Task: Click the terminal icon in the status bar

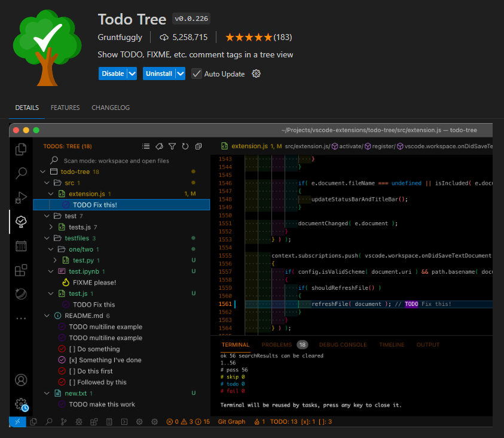Action: [124, 422]
